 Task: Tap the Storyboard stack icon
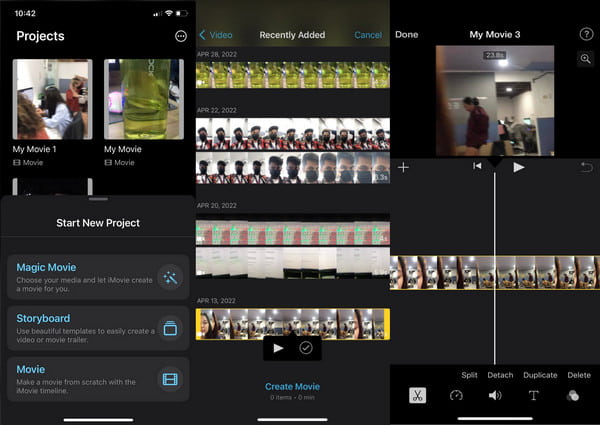(x=170, y=328)
